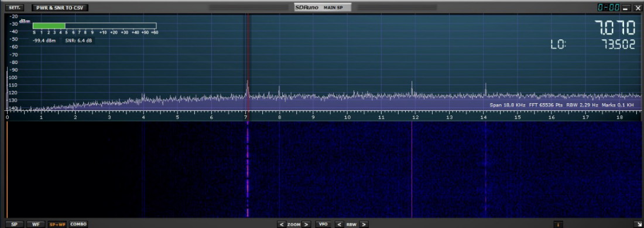Click the SDRuno MAIN SP title label
This screenshot has width=644, height=228.
tap(323, 8)
